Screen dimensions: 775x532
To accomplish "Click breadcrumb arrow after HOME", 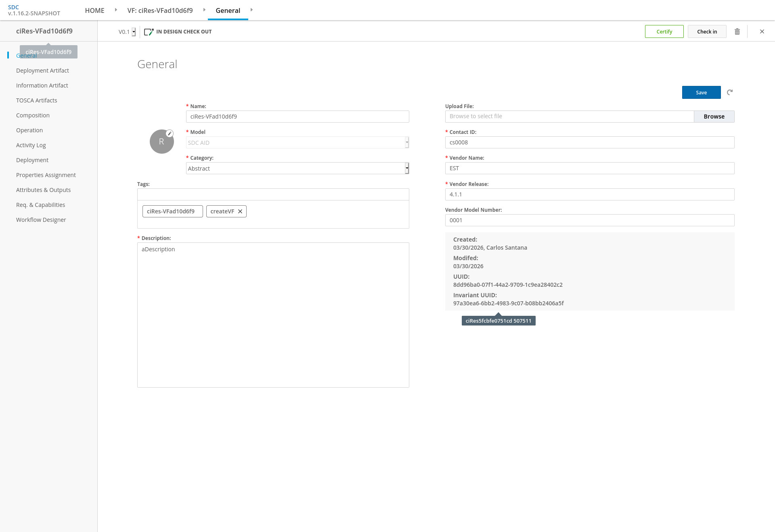I will 116,10.
